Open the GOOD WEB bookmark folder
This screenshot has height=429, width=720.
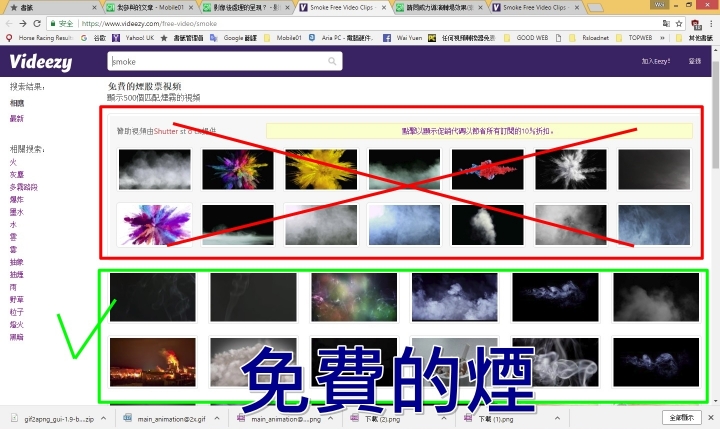pos(526,38)
